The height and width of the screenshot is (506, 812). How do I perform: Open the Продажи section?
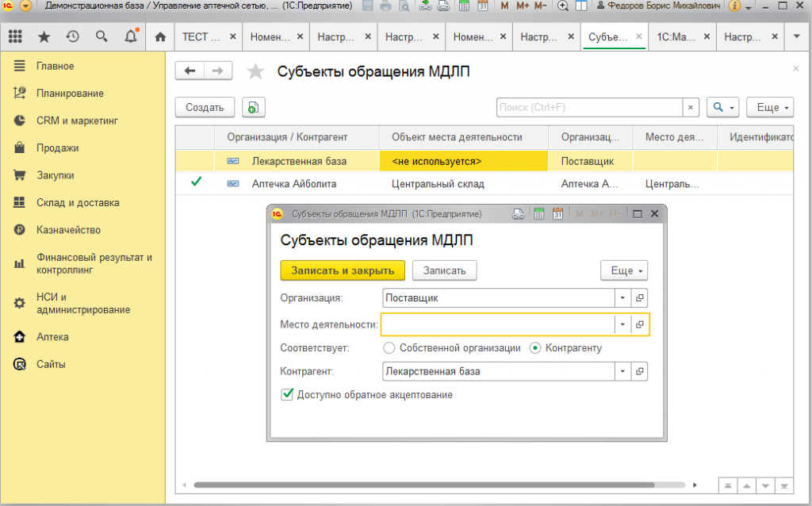tap(57, 148)
